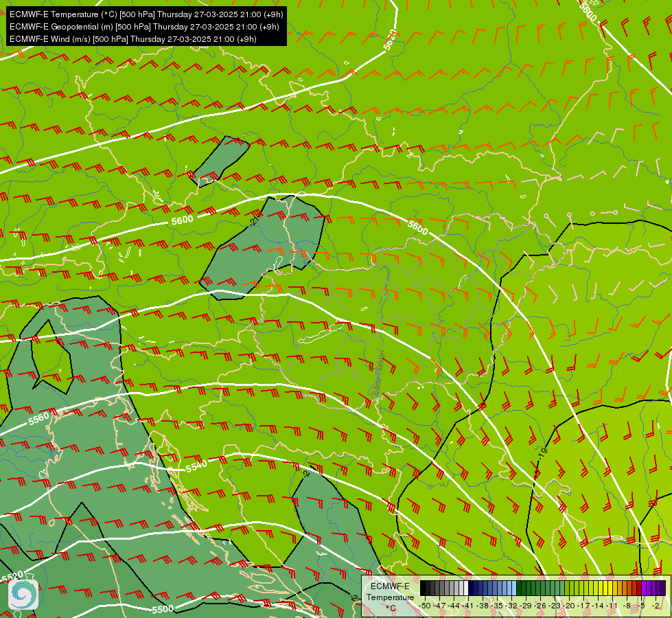Click the 5520 geopotential contour label

[12, 577]
